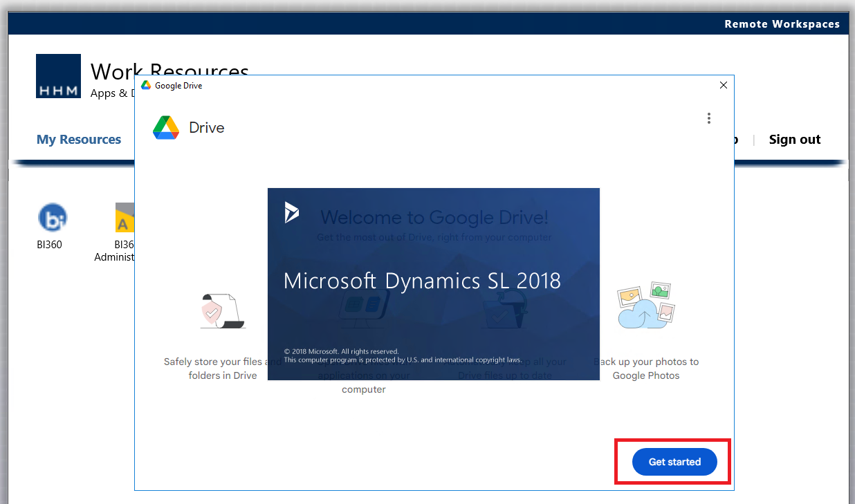Viewport: 855px width, 504px height.
Task: Click the Google Drive logo next to Drive
Action: [166, 128]
